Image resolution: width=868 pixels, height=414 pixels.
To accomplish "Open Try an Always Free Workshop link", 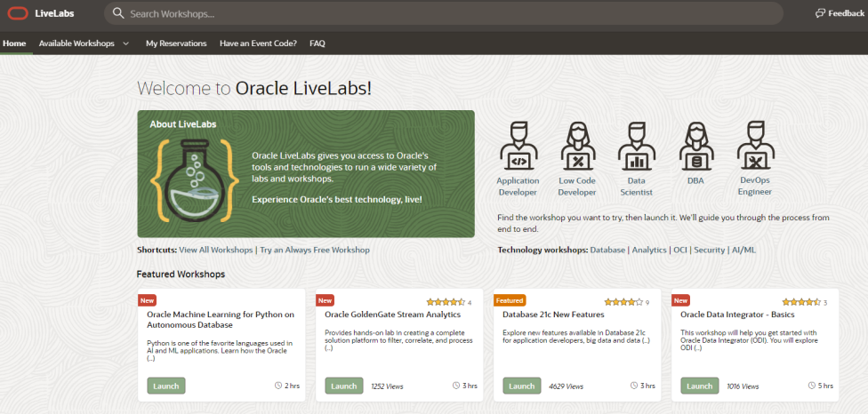I will 315,250.
